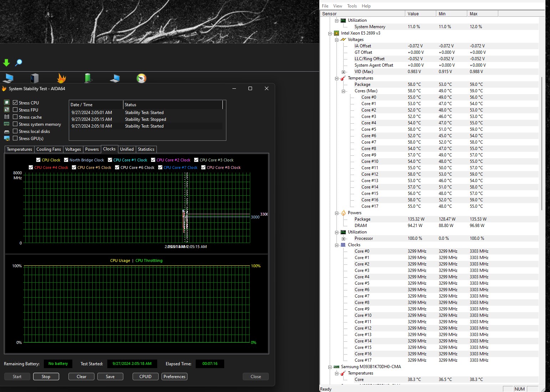The height and width of the screenshot is (392, 550).
Task: Enable the Stress GPU(s) checkbox
Action: coord(15,138)
